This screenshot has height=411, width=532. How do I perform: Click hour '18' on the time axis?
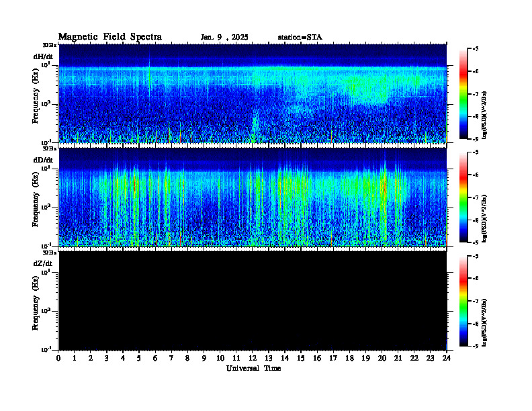click(349, 358)
